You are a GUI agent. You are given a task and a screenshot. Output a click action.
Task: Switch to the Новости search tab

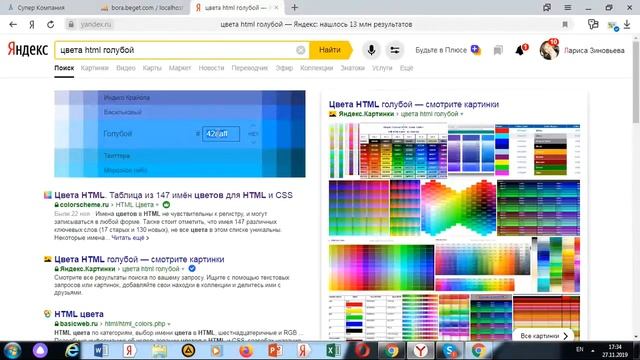[x=211, y=68]
